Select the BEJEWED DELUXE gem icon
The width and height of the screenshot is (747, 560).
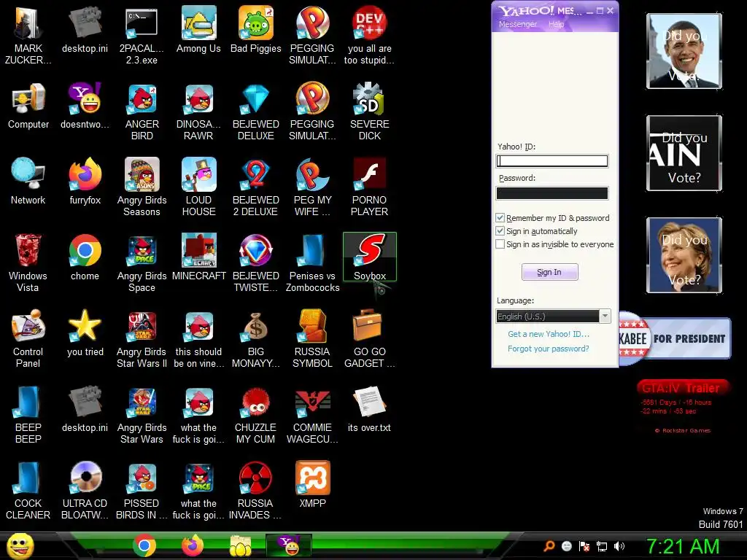[x=256, y=112]
